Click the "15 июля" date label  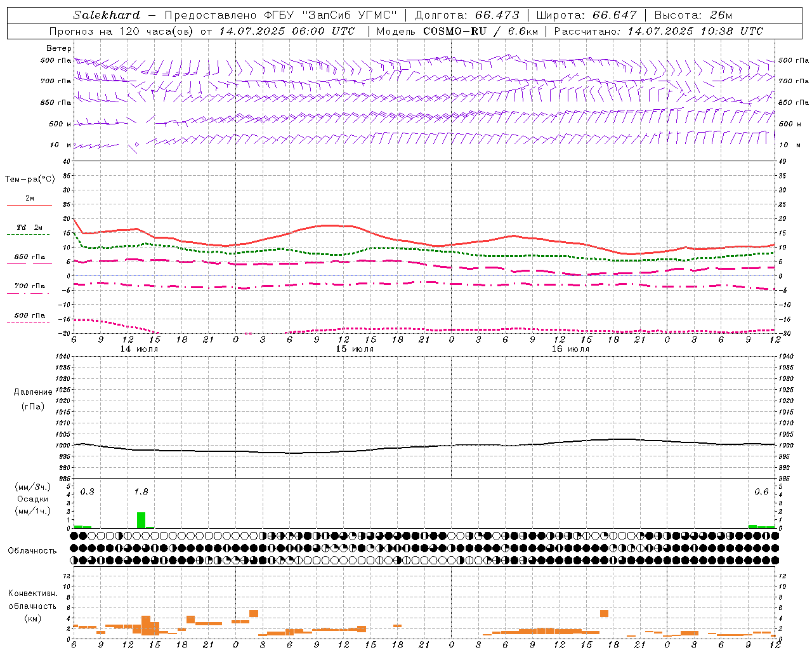[355, 349]
